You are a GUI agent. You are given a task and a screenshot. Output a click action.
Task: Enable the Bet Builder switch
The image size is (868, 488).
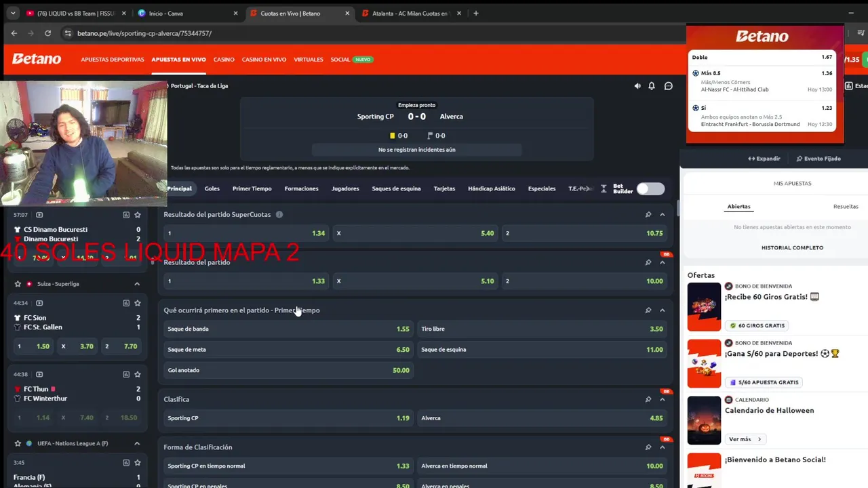(x=650, y=189)
